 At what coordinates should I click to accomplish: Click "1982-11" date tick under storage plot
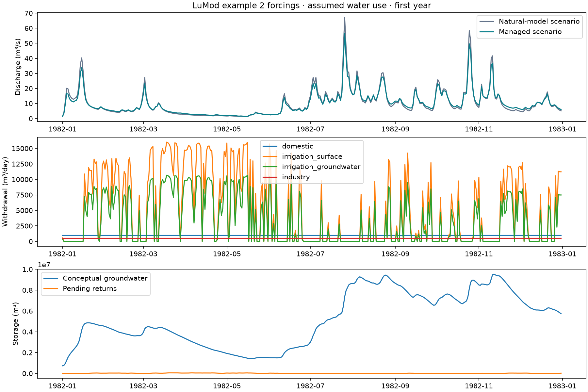coord(479,386)
